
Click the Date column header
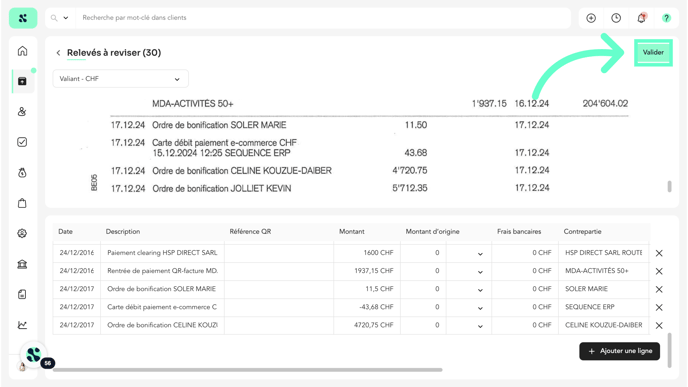65,232
